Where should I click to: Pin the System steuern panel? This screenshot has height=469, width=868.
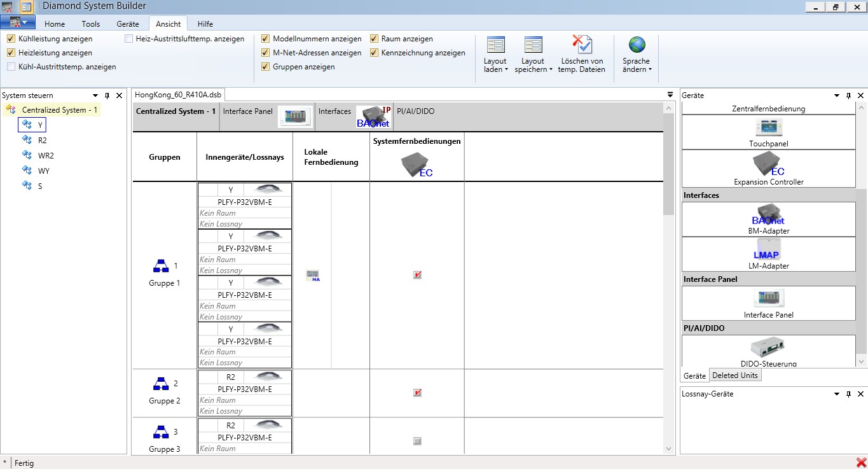107,95
